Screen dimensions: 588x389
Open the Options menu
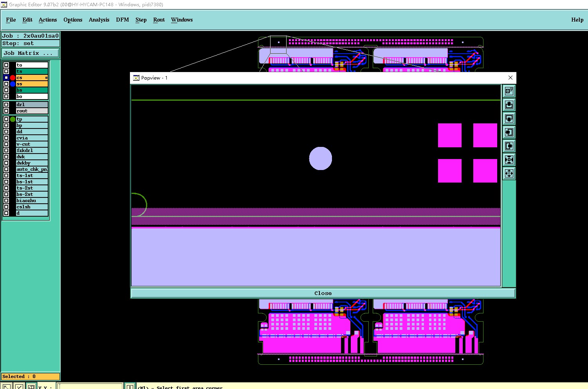(73, 20)
